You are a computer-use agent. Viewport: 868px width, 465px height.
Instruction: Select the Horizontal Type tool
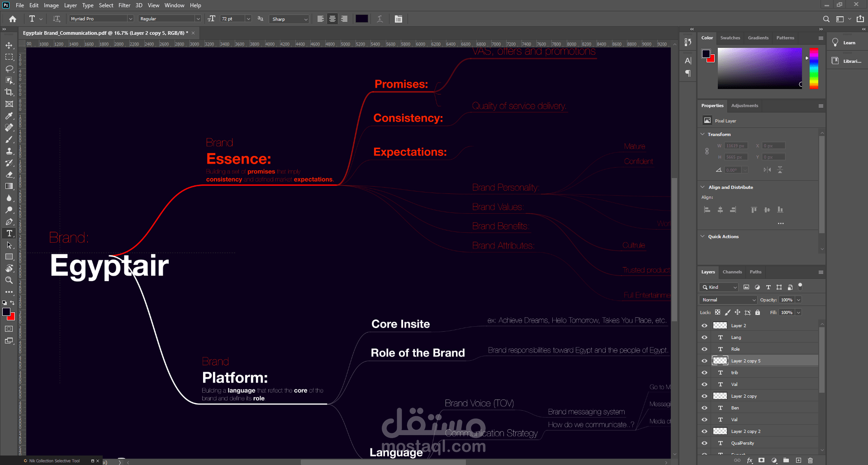tap(9, 233)
